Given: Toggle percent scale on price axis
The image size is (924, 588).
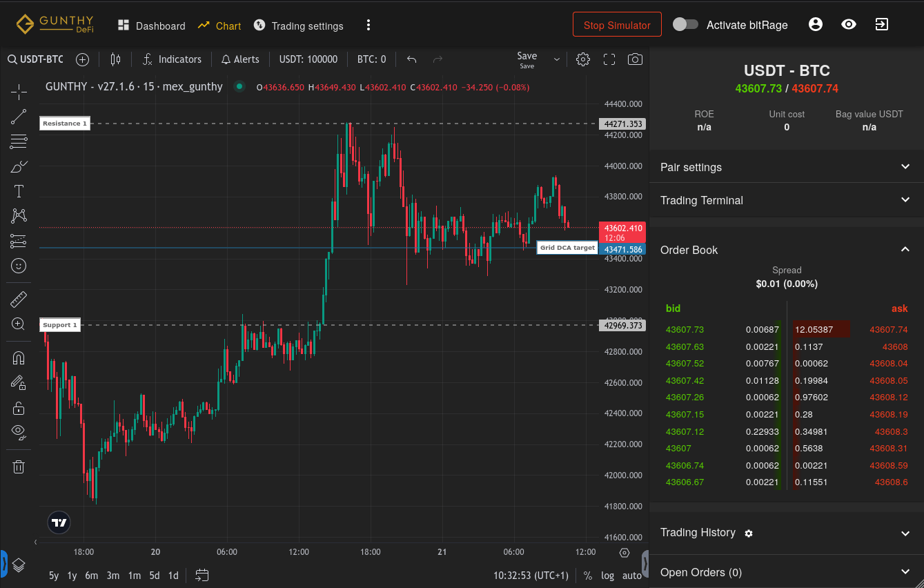Looking at the screenshot, I should [x=588, y=576].
